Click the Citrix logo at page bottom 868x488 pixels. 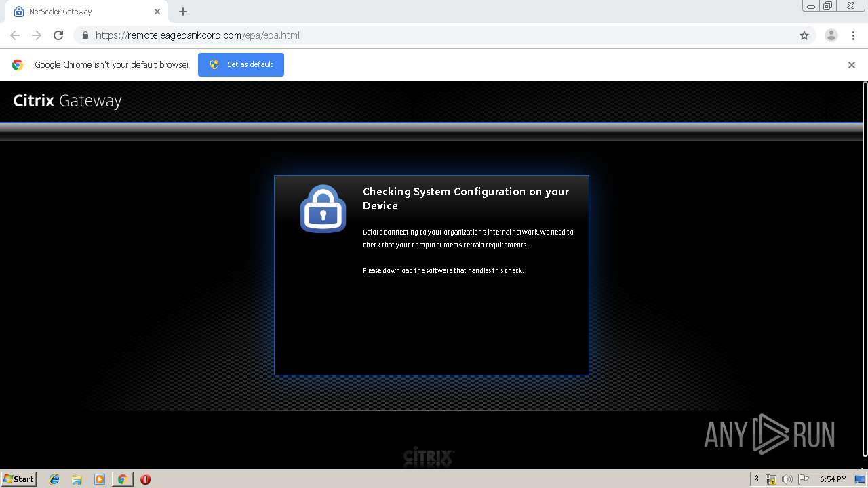coord(429,457)
